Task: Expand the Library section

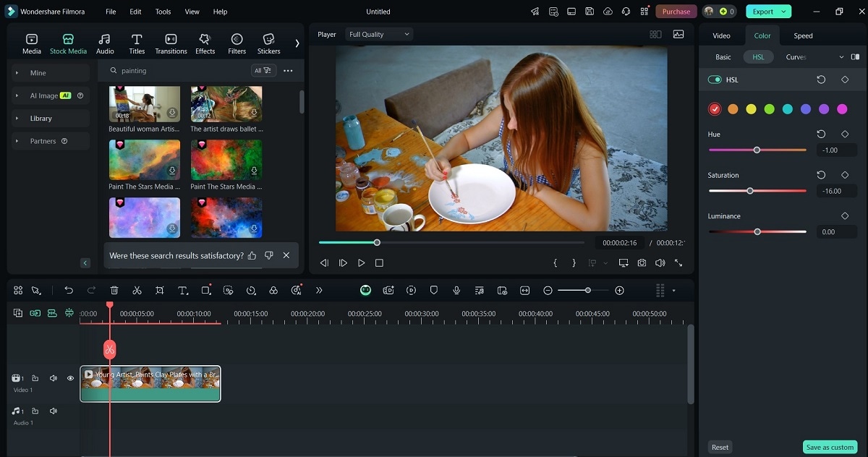Action: pos(41,118)
